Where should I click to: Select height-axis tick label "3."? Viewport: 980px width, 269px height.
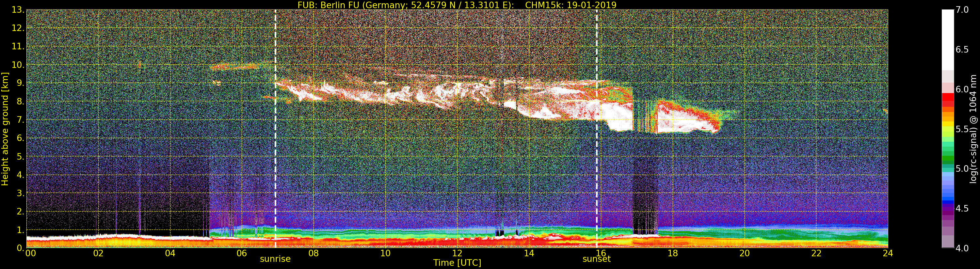tap(21, 193)
